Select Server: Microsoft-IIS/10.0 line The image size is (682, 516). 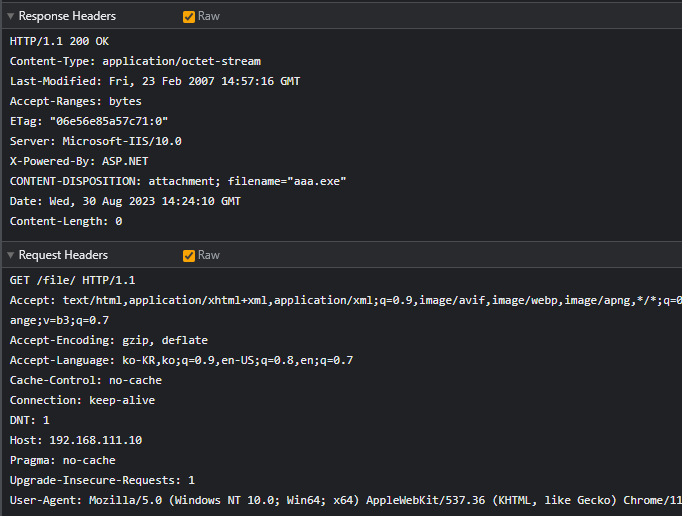click(96, 141)
